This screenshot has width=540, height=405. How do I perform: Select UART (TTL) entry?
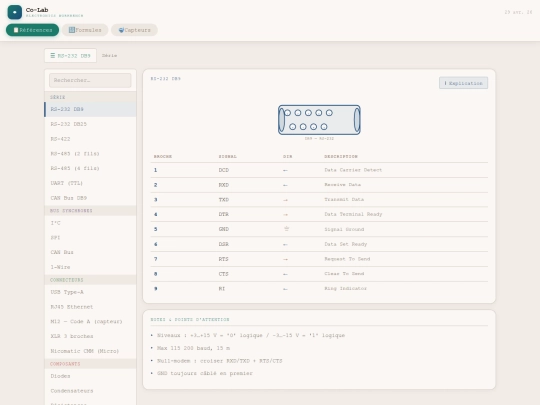pyautogui.click(x=90, y=183)
